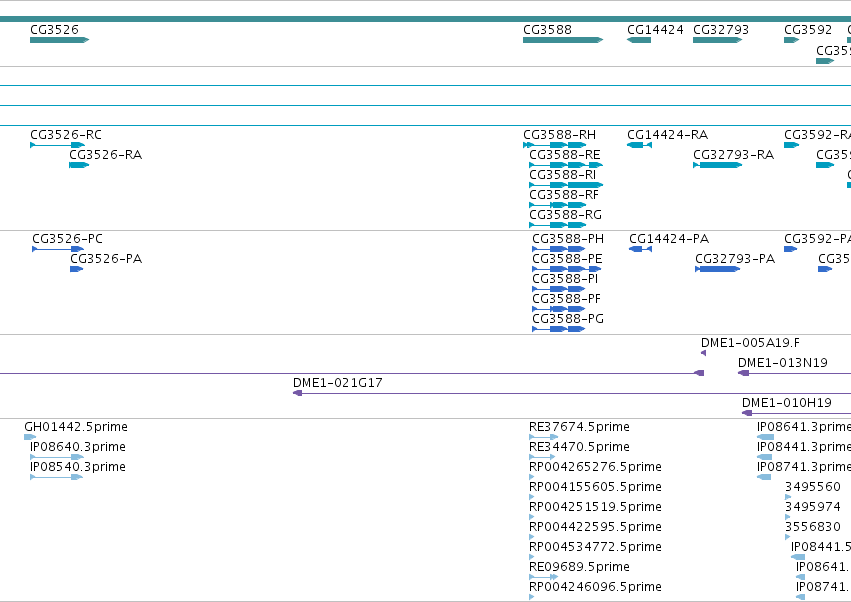The height and width of the screenshot is (602, 851).
Task: Select the CG3592-PA protein label
Action: tap(817, 239)
